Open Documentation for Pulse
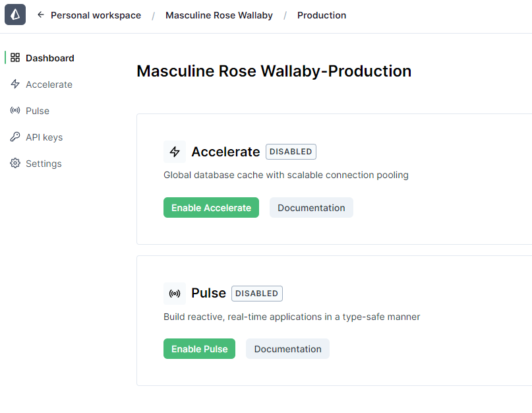This screenshot has width=532, height=413. coord(287,349)
